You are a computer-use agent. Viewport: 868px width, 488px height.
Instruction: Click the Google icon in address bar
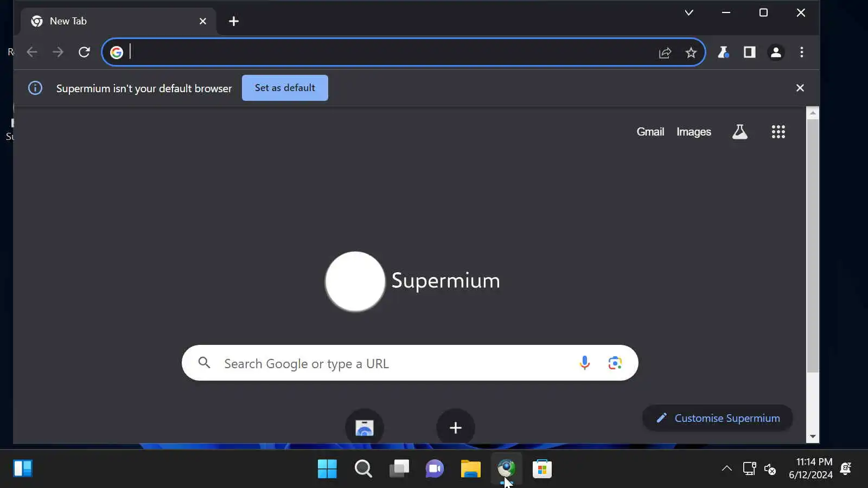click(x=117, y=52)
